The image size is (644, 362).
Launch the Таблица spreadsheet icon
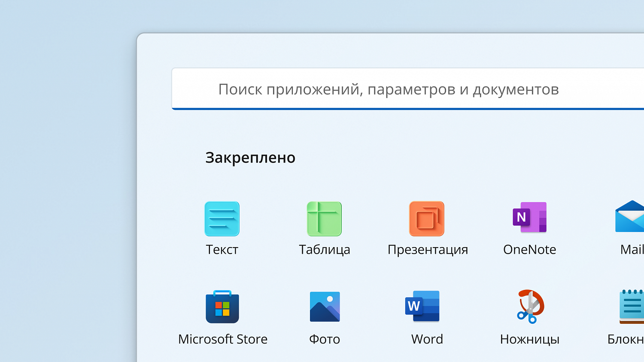point(324,219)
